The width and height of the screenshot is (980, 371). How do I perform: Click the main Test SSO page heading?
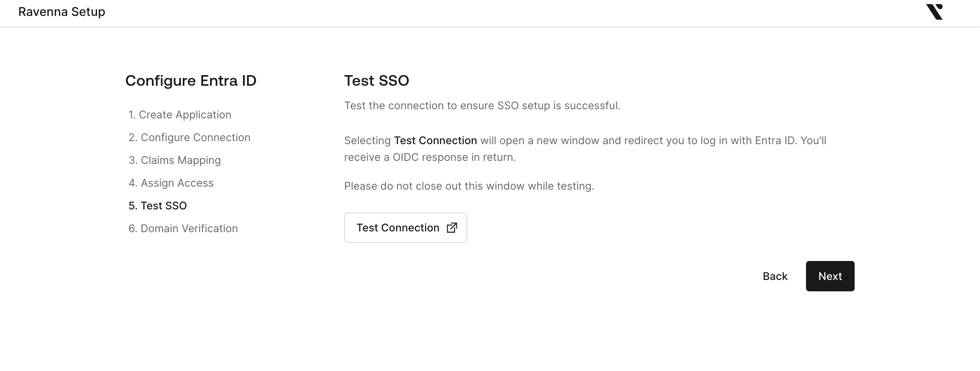(x=376, y=80)
